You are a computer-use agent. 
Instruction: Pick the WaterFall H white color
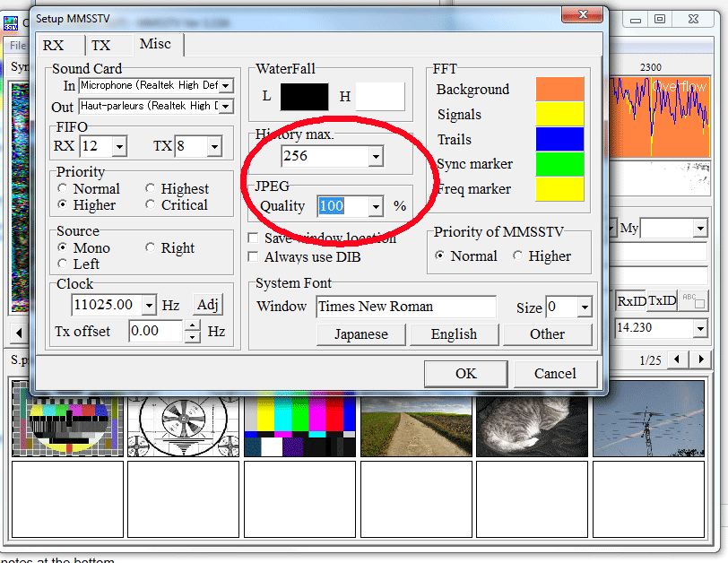coord(380,97)
